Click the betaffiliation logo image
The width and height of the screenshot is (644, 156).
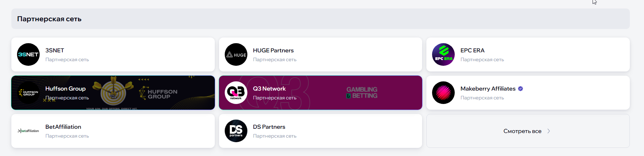pyautogui.click(x=28, y=131)
